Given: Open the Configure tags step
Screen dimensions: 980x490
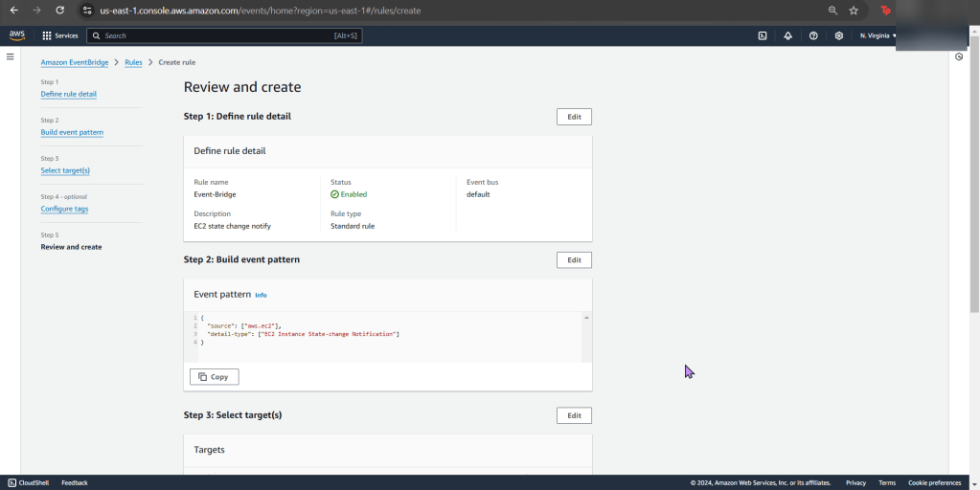Looking at the screenshot, I should (x=64, y=209).
